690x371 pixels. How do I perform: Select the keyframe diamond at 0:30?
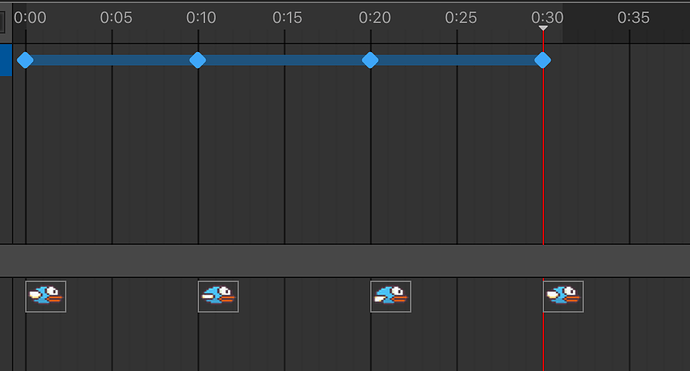click(x=543, y=60)
